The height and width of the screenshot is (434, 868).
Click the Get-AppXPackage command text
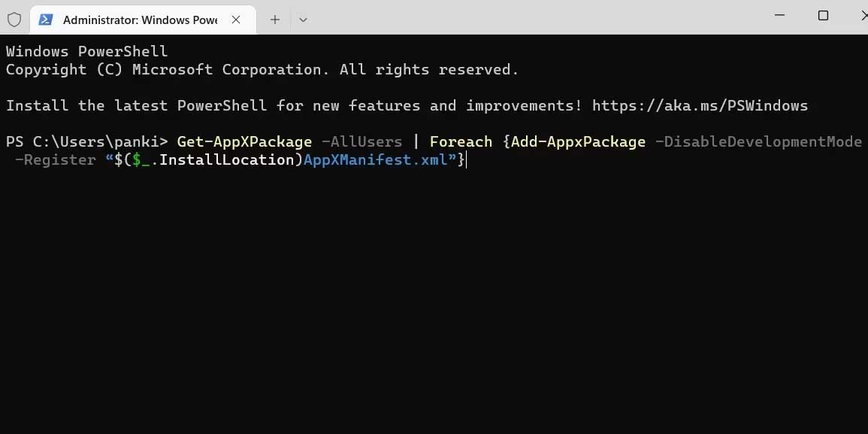point(244,141)
